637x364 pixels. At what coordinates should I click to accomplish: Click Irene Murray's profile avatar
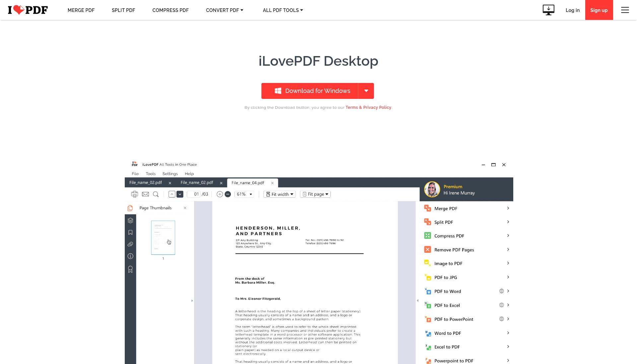432,189
